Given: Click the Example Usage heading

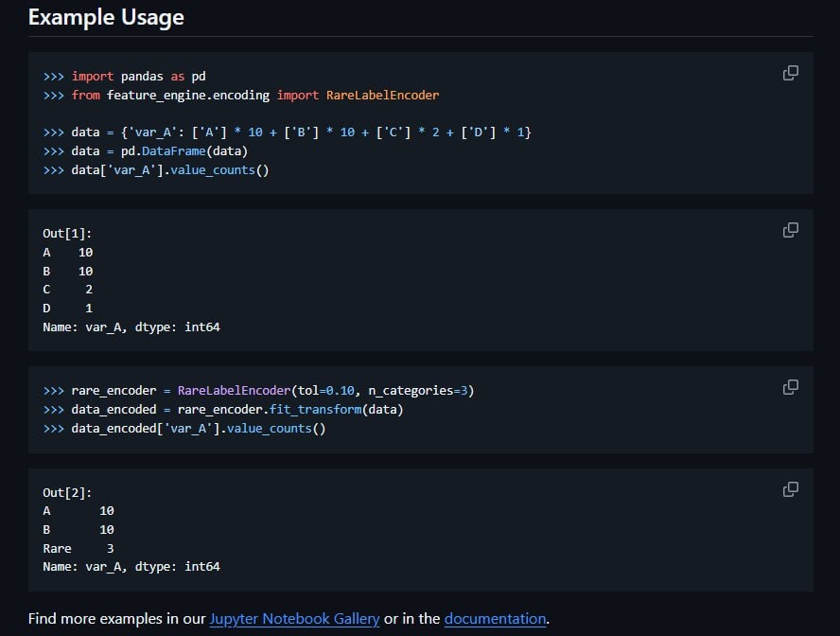Looking at the screenshot, I should [106, 17].
